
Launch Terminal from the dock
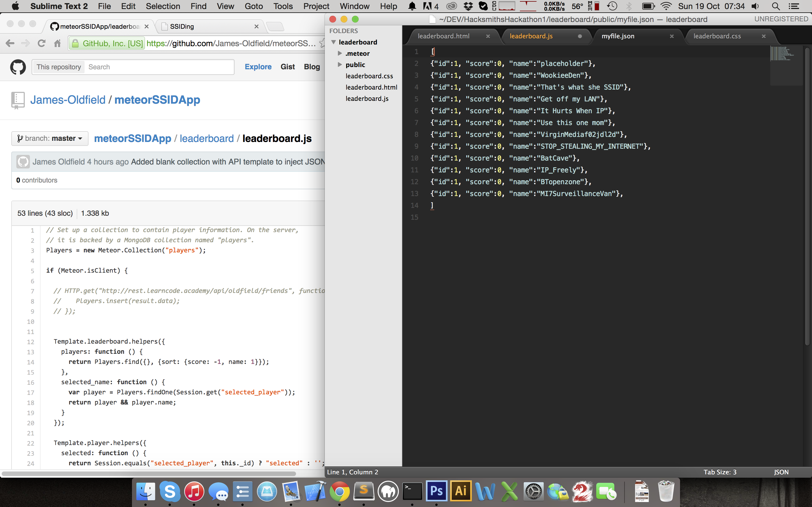click(412, 491)
